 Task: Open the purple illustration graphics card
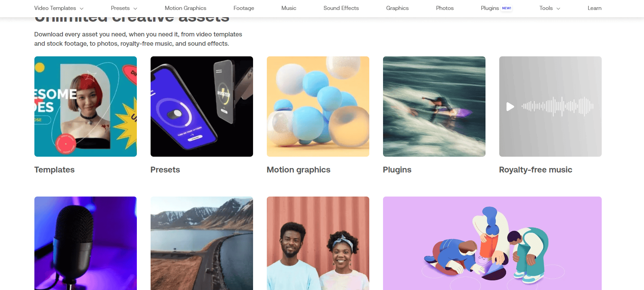coord(492,243)
